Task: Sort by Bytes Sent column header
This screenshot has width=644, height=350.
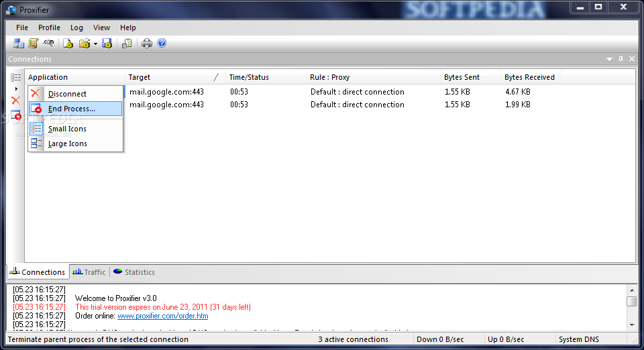Action: [x=471, y=77]
